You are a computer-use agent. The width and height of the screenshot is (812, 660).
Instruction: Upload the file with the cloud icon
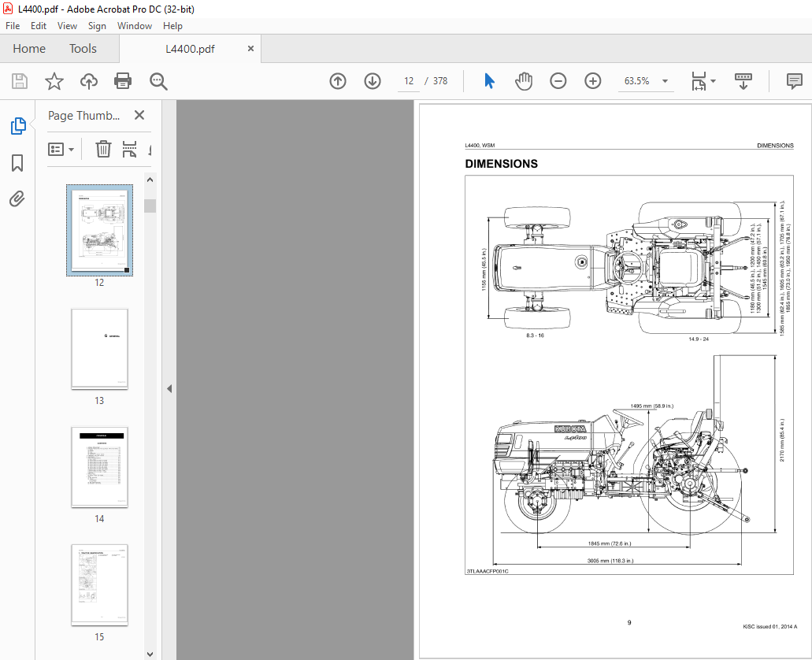pyautogui.click(x=88, y=81)
